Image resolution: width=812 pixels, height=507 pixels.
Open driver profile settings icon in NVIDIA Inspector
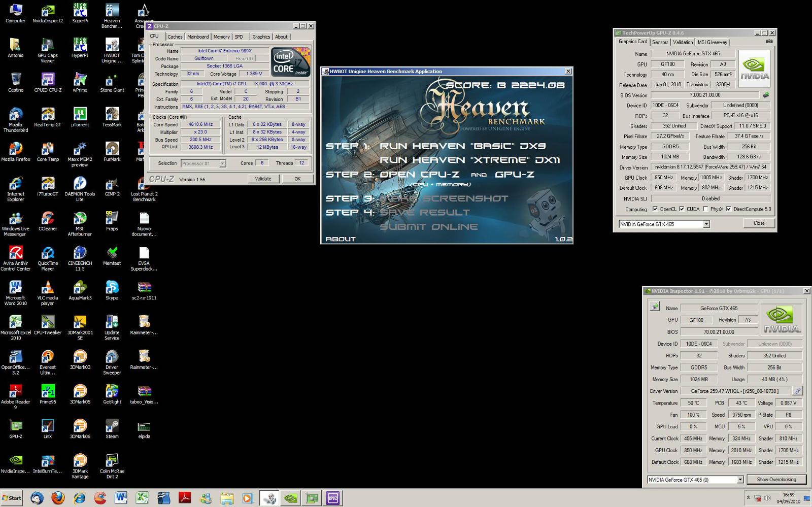797,391
